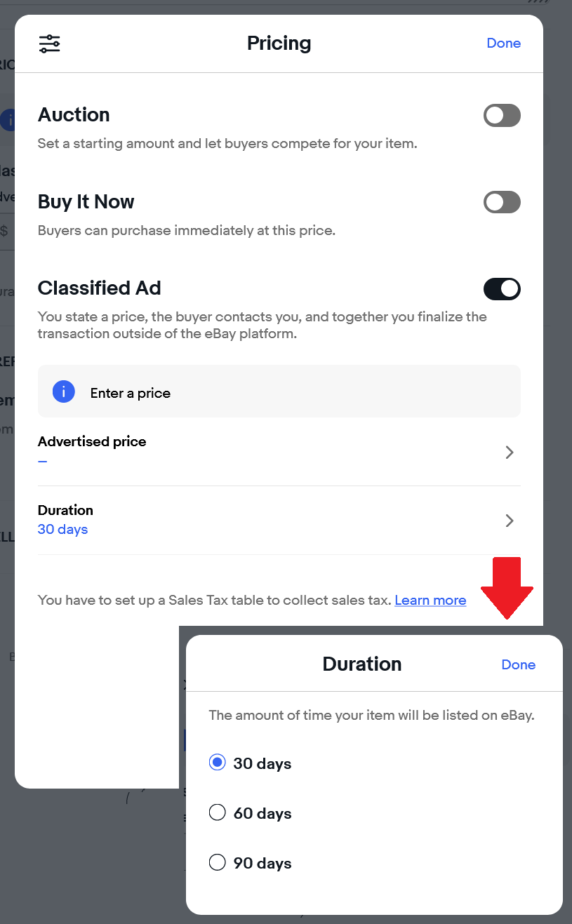Select the 30 days radio button
Image resolution: width=572 pixels, height=924 pixels.
click(x=218, y=763)
